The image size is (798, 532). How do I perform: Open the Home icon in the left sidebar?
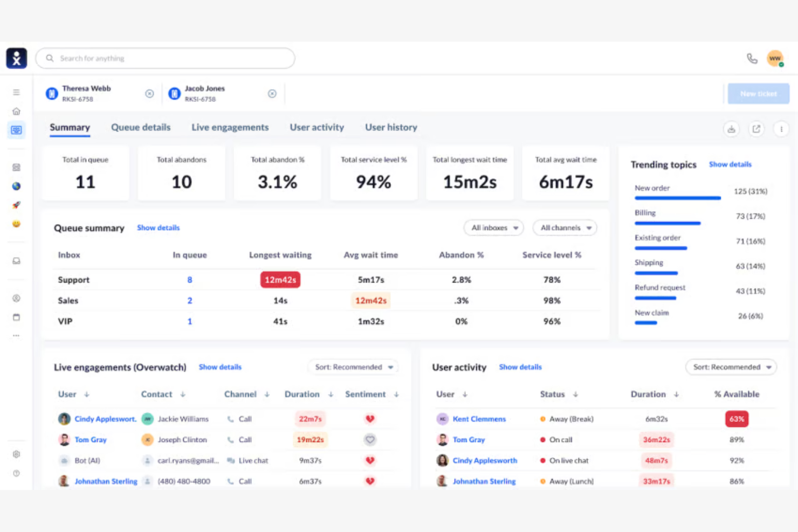[16, 111]
